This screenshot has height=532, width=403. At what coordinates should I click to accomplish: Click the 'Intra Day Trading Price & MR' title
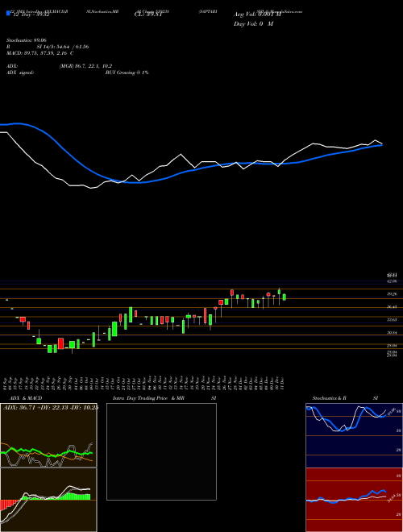pos(148,398)
